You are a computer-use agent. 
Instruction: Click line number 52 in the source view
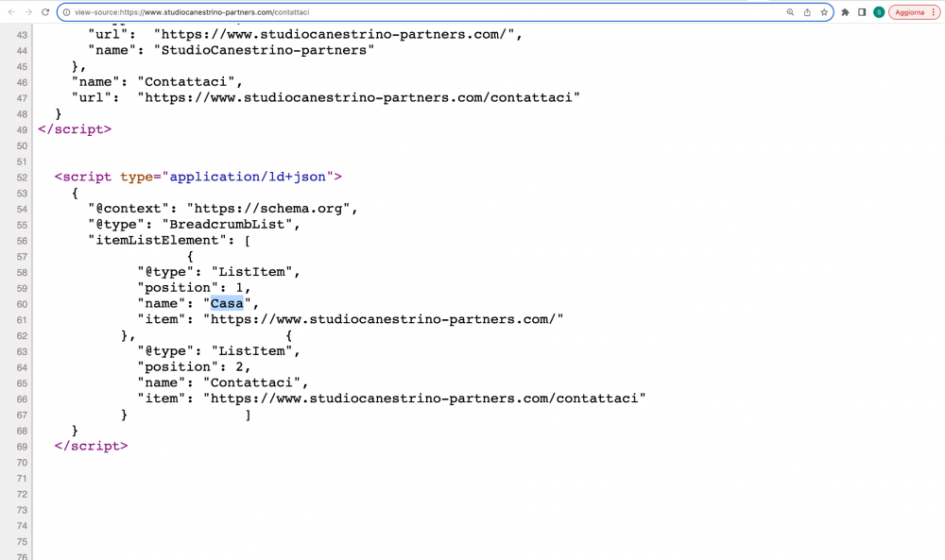click(21, 177)
